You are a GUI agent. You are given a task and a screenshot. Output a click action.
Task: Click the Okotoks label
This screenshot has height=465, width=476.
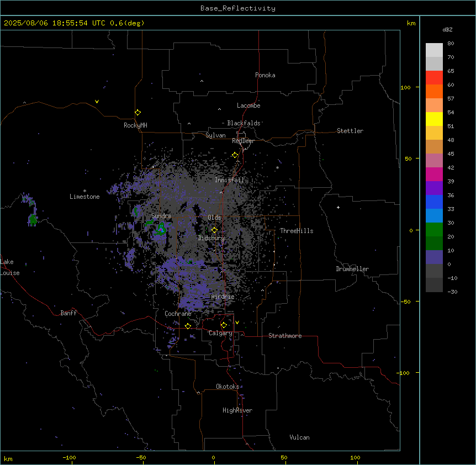(x=228, y=387)
